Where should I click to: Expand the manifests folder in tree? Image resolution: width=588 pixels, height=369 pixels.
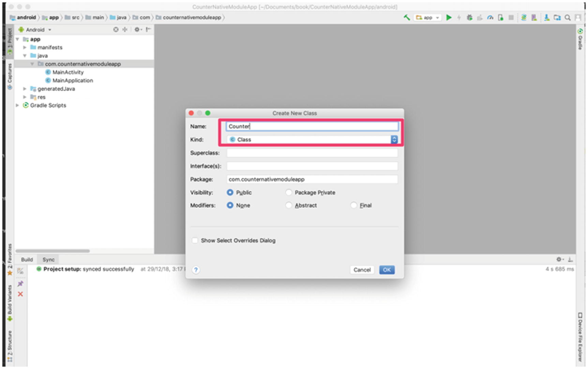click(x=25, y=47)
